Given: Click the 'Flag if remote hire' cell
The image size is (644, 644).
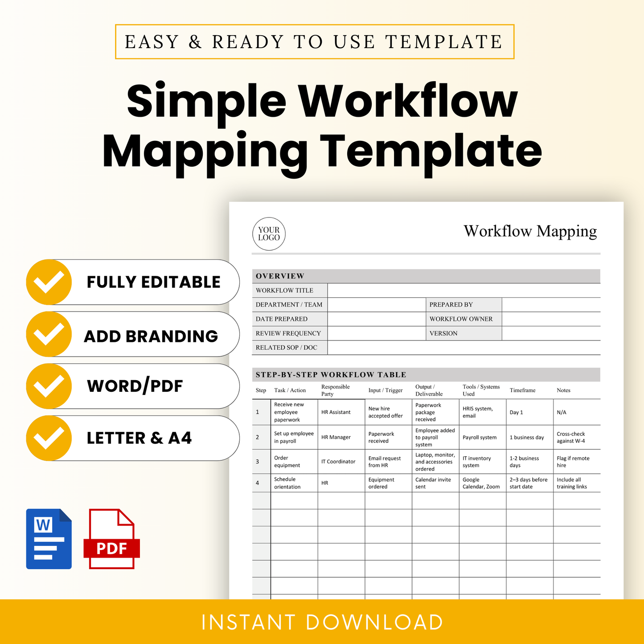Looking at the screenshot, I should [x=577, y=462].
